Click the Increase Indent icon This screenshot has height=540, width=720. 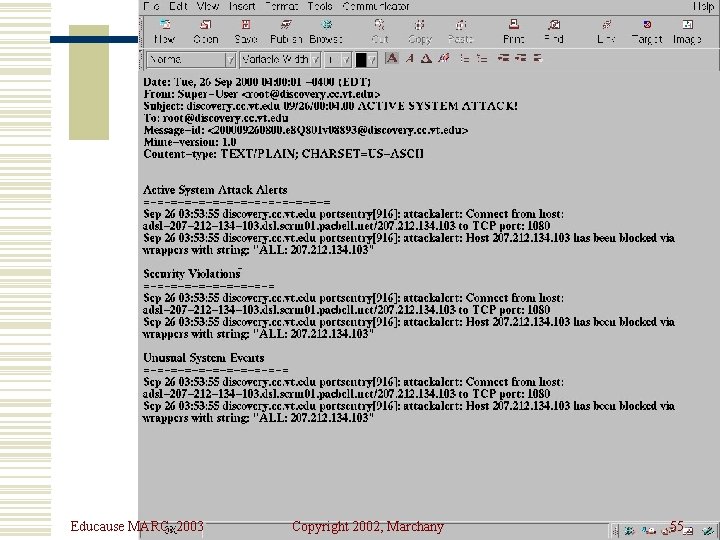tap(520, 58)
